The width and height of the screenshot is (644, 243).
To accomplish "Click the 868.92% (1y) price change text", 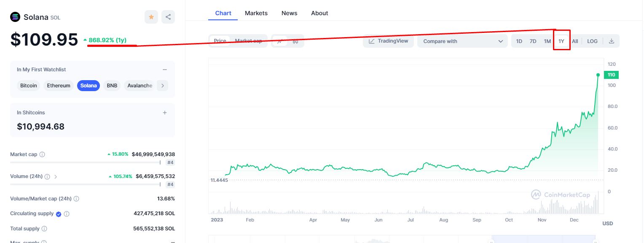I will 107,40.
